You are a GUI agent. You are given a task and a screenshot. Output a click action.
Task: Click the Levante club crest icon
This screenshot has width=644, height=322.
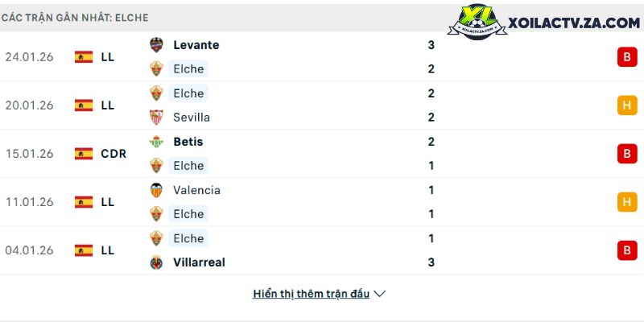pyautogui.click(x=156, y=45)
